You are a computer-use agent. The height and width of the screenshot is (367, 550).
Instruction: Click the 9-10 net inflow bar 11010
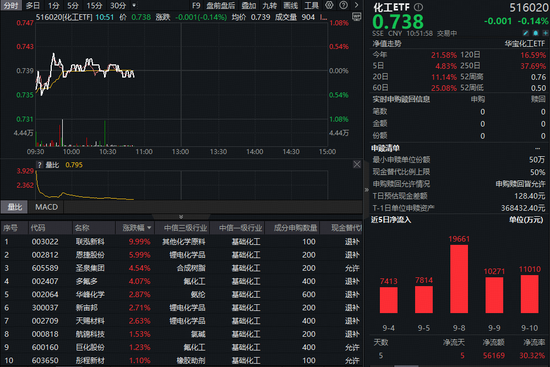(530, 294)
